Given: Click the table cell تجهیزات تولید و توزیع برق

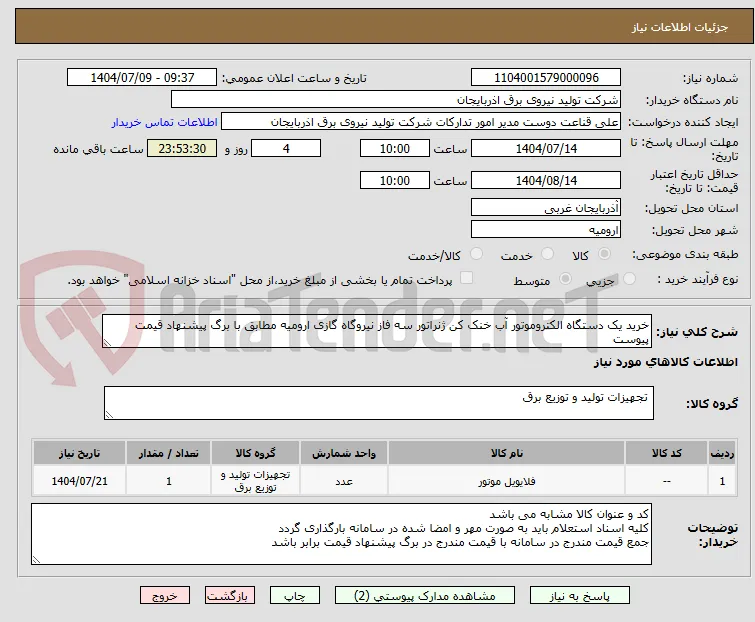Looking at the screenshot, I should point(255,480).
